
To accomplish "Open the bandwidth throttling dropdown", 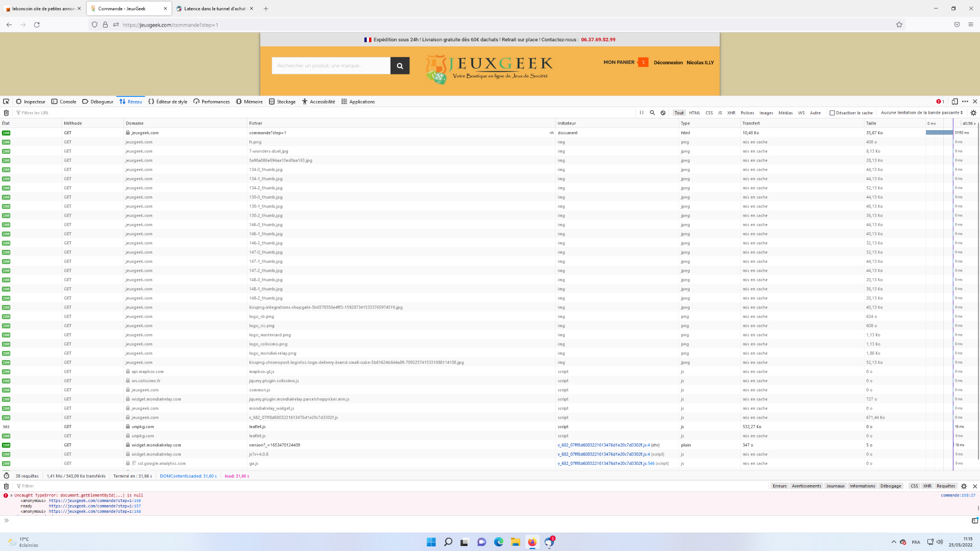I will tap(922, 113).
